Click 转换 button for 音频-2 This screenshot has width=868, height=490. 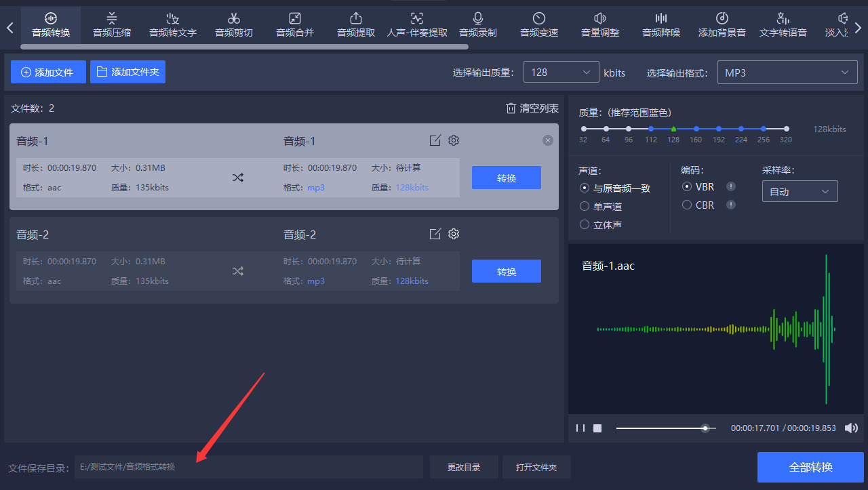click(x=507, y=271)
